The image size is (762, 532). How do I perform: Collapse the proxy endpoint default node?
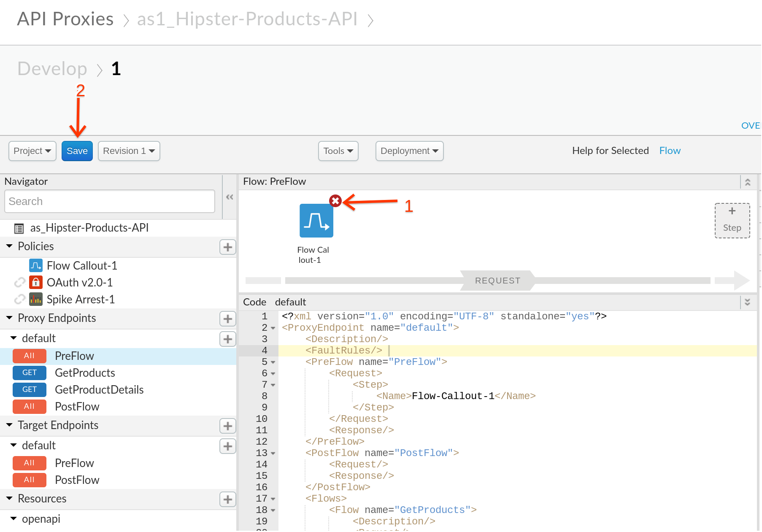tap(14, 338)
